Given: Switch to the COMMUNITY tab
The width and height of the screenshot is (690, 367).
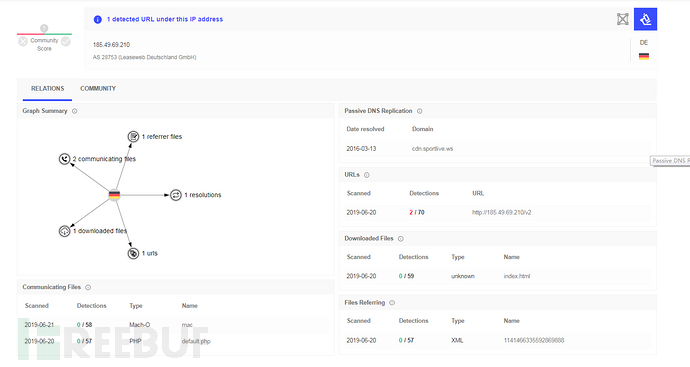Looking at the screenshot, I should click(x=98, y=88).
